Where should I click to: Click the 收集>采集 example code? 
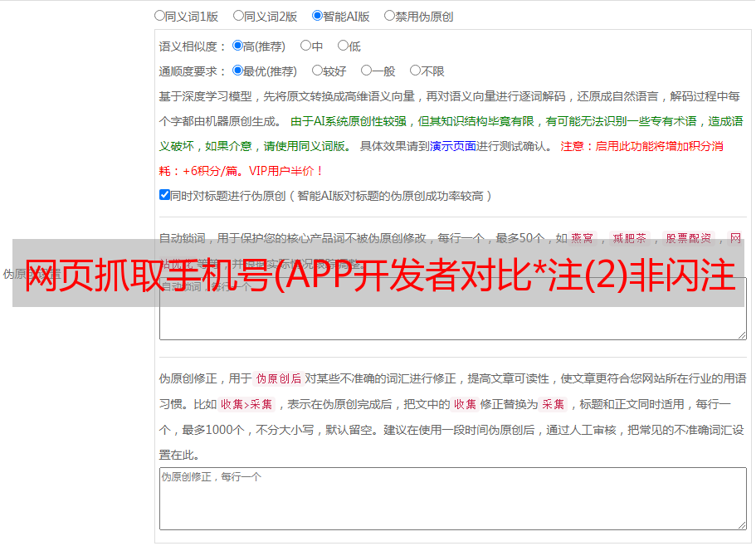(x=246, y=404)
